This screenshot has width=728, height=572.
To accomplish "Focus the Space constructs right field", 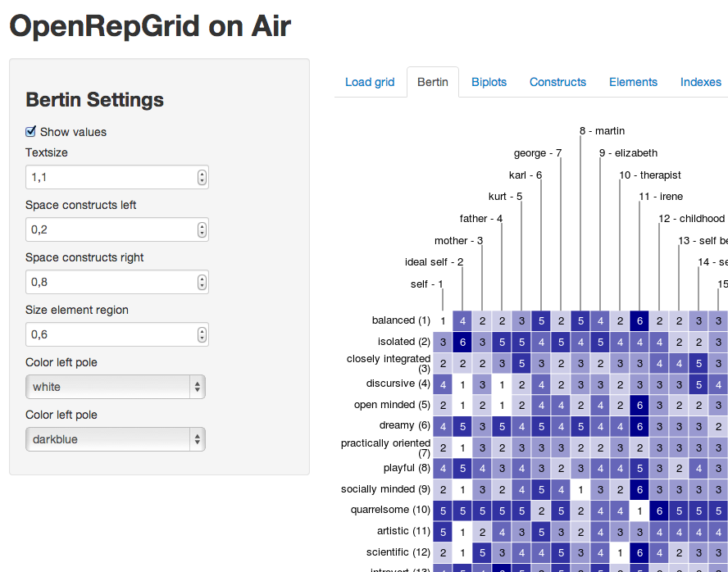I will (x=117, y=282).
